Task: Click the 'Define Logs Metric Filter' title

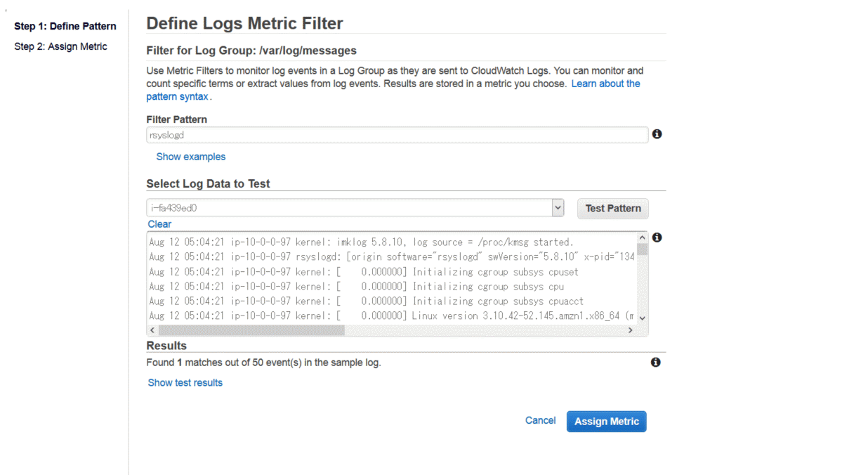Action: [244, 23]
